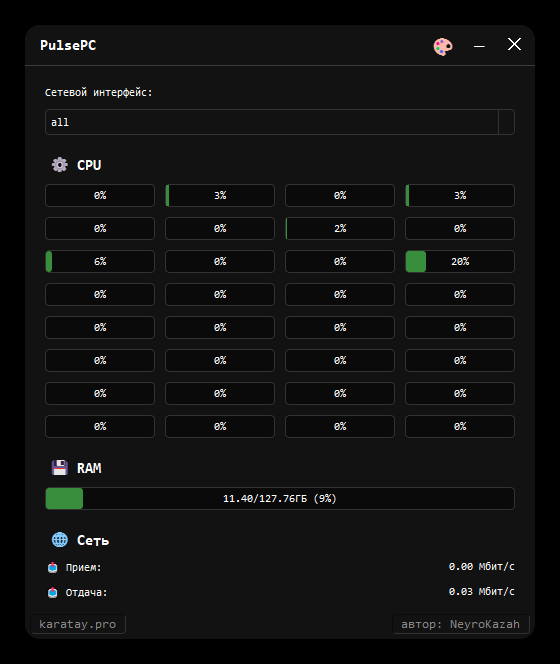Minimize the PulsePC window
The height and width of the screenshot is (664, 560).
coord(479,46)
